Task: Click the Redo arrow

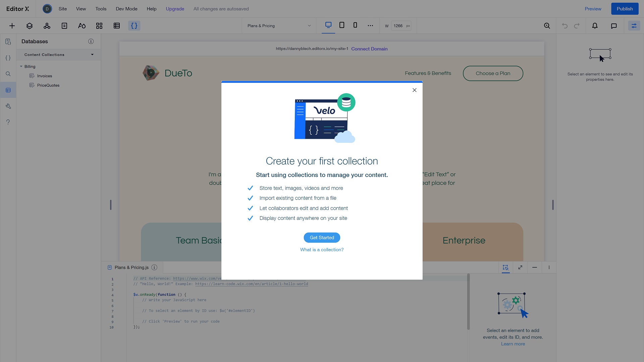Action: click(x=577, y=26)
